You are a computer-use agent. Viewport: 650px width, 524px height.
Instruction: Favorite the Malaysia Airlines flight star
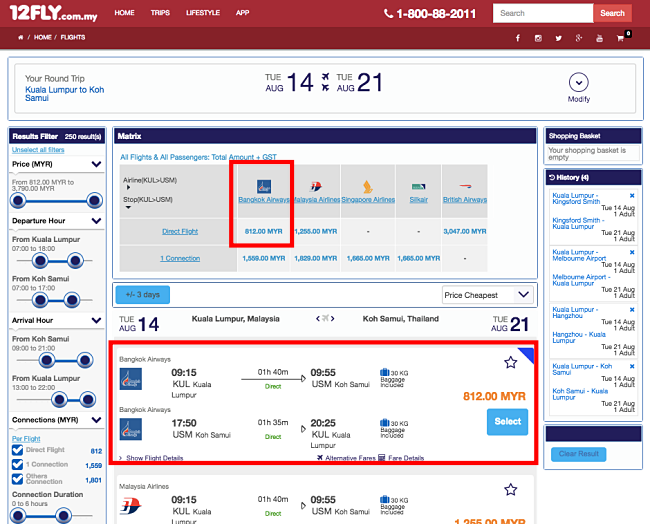point(510,490)
